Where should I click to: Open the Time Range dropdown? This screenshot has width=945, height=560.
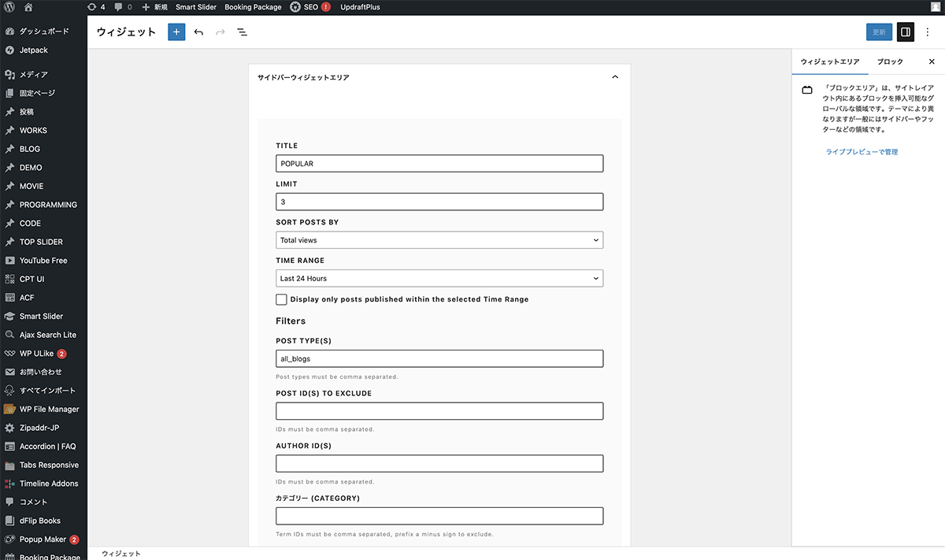point(439,278)
